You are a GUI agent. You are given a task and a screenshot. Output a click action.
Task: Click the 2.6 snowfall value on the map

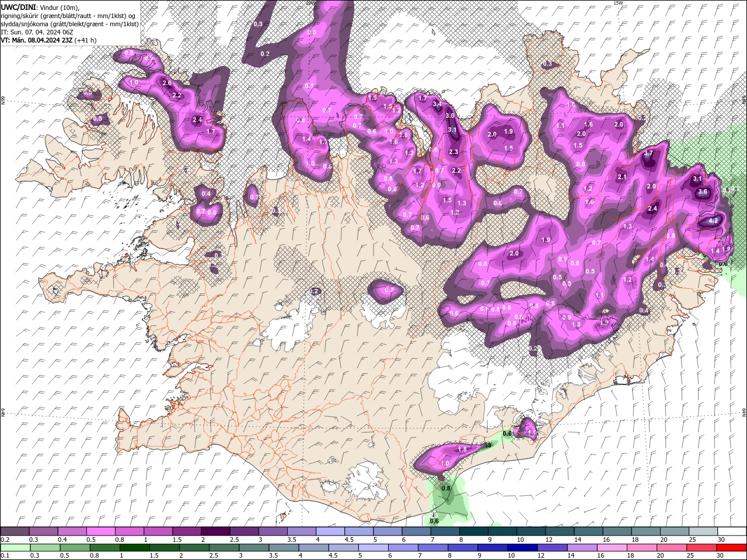(167, 83)
